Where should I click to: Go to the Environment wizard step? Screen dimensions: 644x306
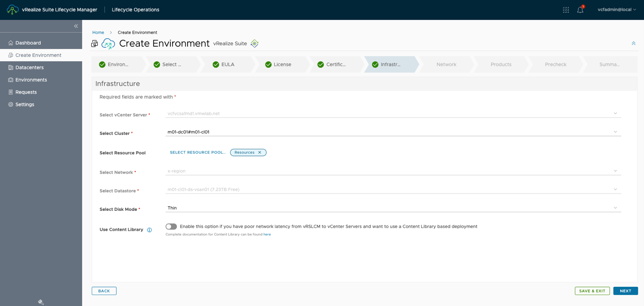[x=118, y=64]
